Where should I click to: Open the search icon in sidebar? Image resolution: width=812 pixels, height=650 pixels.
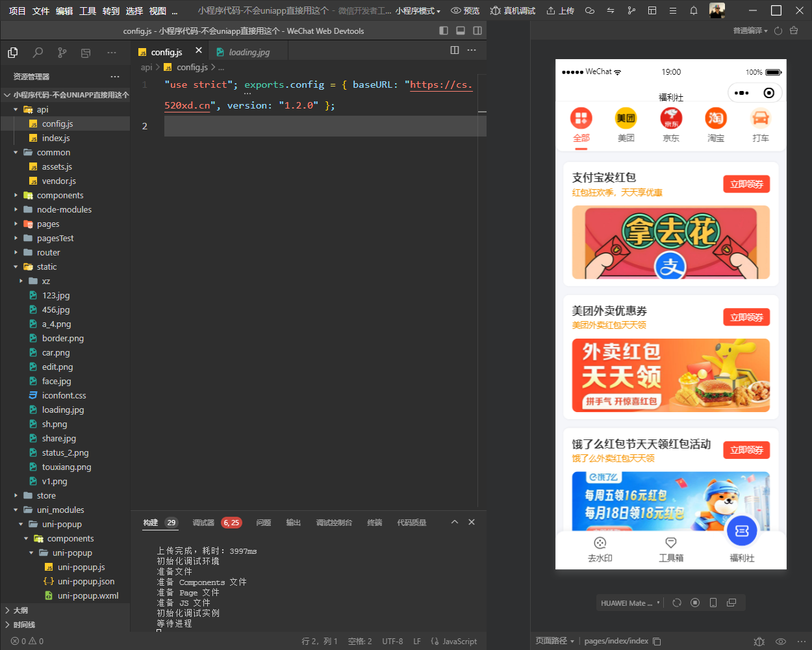38,53
